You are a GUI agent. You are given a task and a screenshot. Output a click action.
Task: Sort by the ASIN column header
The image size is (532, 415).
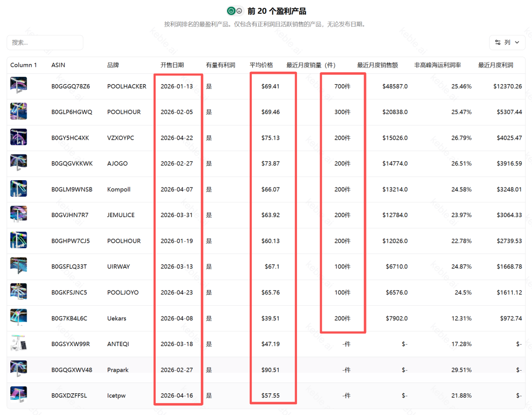point(58,65)
